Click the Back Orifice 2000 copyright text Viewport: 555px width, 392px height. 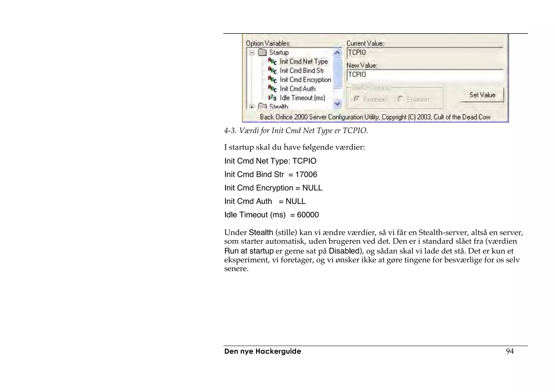pos(375,117)
